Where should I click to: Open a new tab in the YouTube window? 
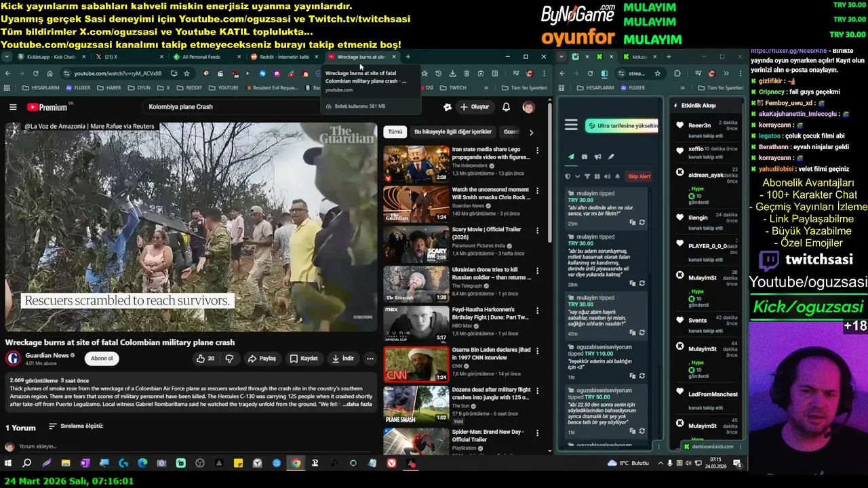pyautogui.click(x=408, y=57)
